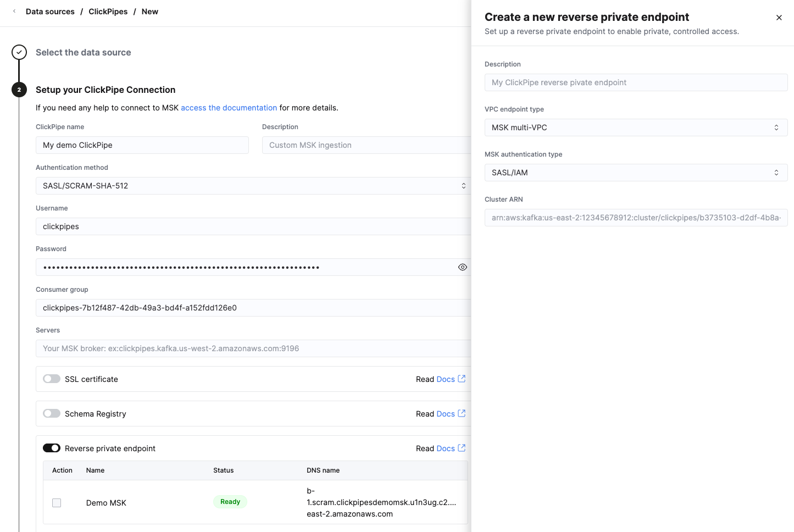The height and width of the screenshot is (532, 794).
Task: Navigate to Data sources via the breadcrumb
Action: pos(50,11)
